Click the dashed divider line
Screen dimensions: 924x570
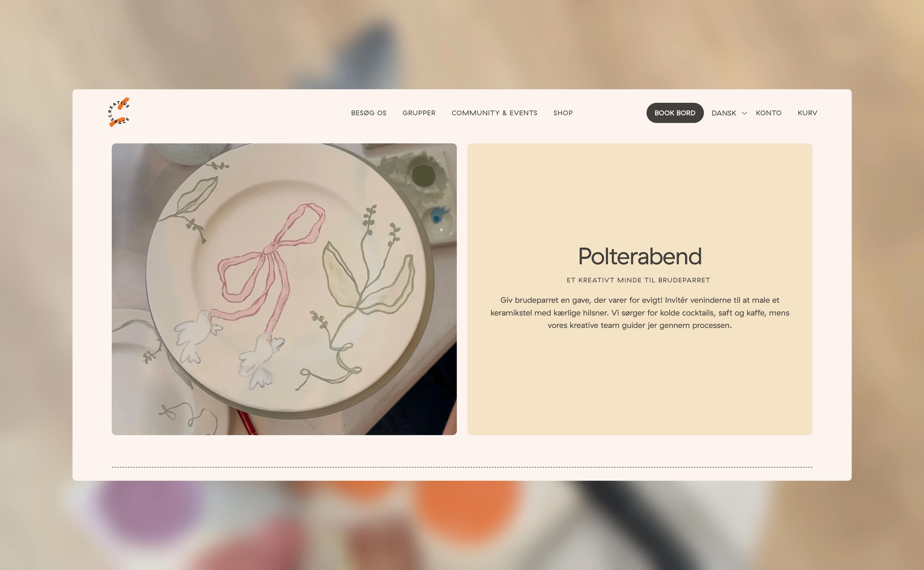pyautogui.click(x=462, y=467)
